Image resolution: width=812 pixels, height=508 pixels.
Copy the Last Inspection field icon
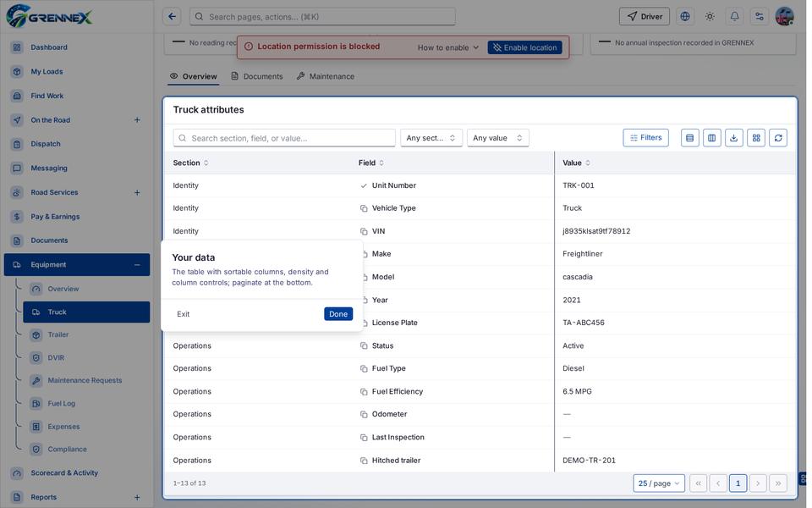(364, 438)
